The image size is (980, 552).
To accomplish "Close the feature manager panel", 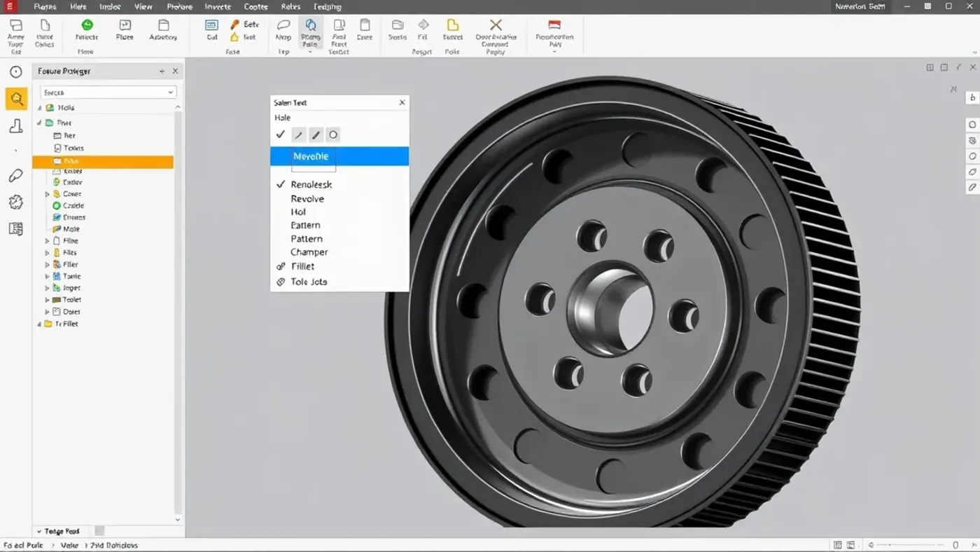I will 175,71.
